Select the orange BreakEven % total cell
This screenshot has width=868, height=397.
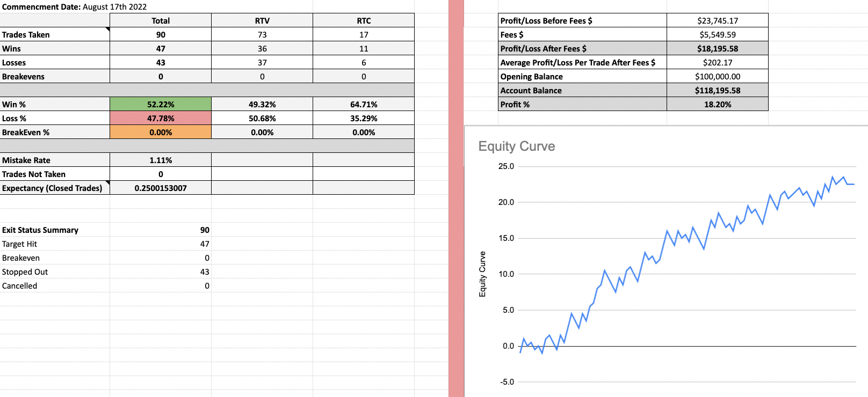(161, 133)
